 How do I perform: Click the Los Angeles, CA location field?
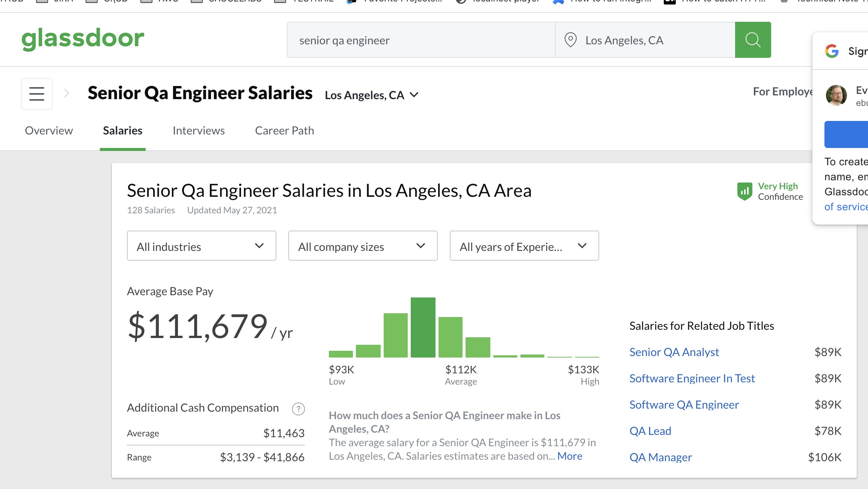click(x=645, y=40)
